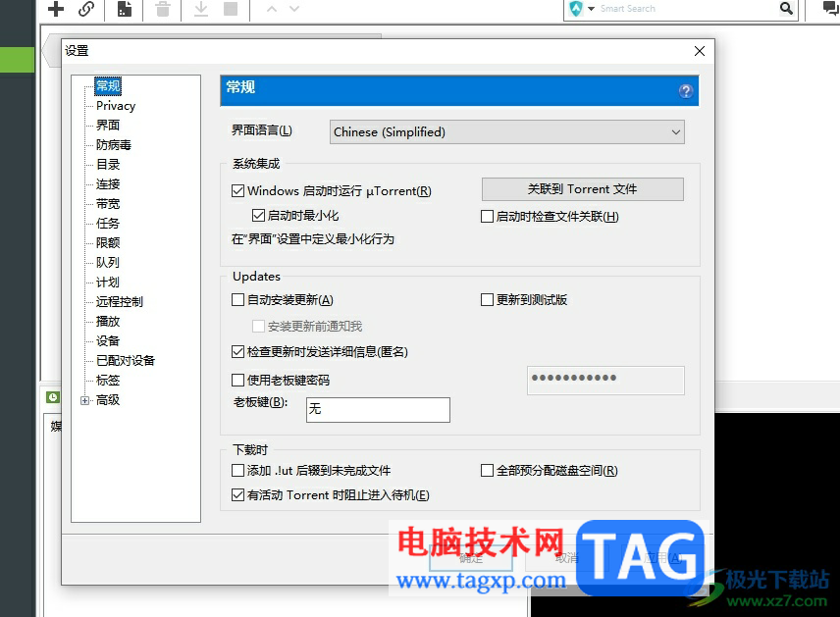Open the 界面语言 language dropdown
The image size is (840, 617).
pos(506,131)
